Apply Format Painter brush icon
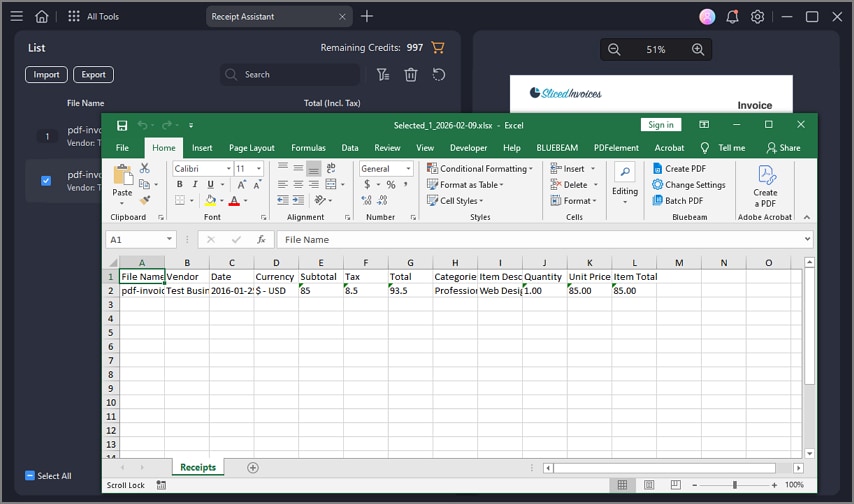Image resolution: width=854 pixels, height=504 pixels. tap(144, 201)
